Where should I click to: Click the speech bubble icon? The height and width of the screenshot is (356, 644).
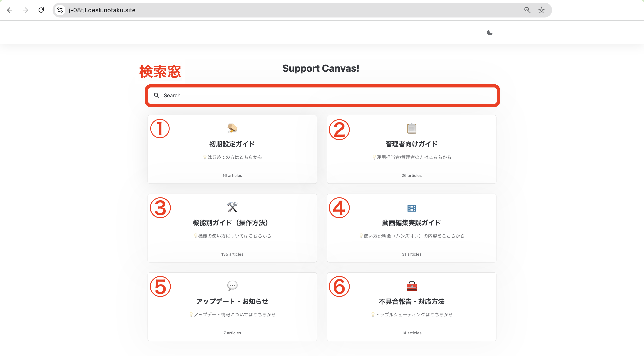232,285
